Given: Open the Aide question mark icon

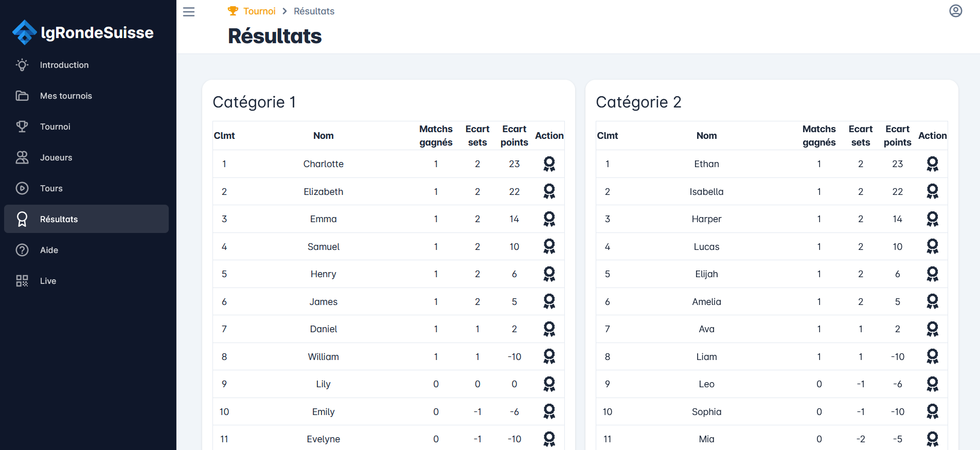Looking at the screenshot, I should [22, 250].
